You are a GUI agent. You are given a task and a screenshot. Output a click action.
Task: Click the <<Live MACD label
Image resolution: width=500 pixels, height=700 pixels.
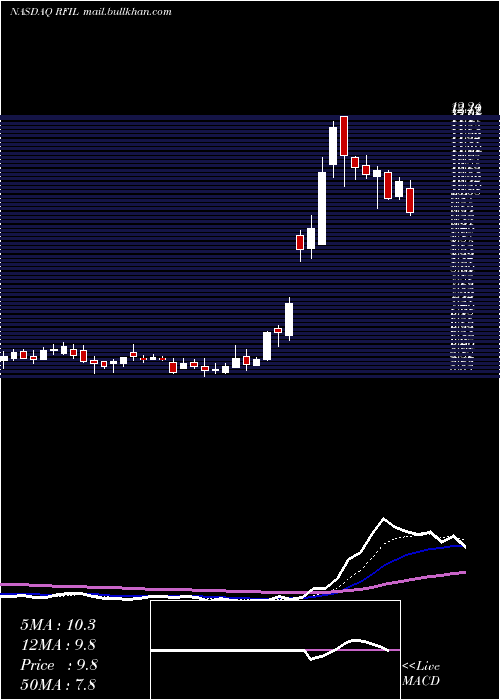(x=421, y=673)
